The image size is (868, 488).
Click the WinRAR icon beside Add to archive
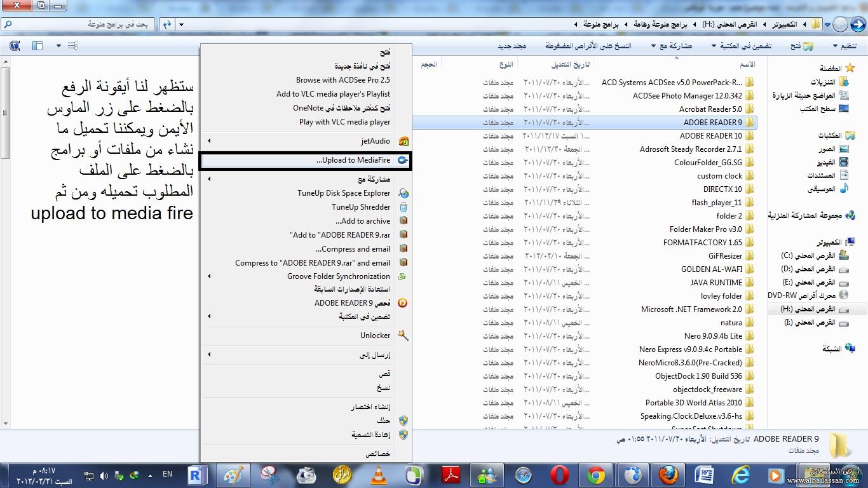click(403, 221)
